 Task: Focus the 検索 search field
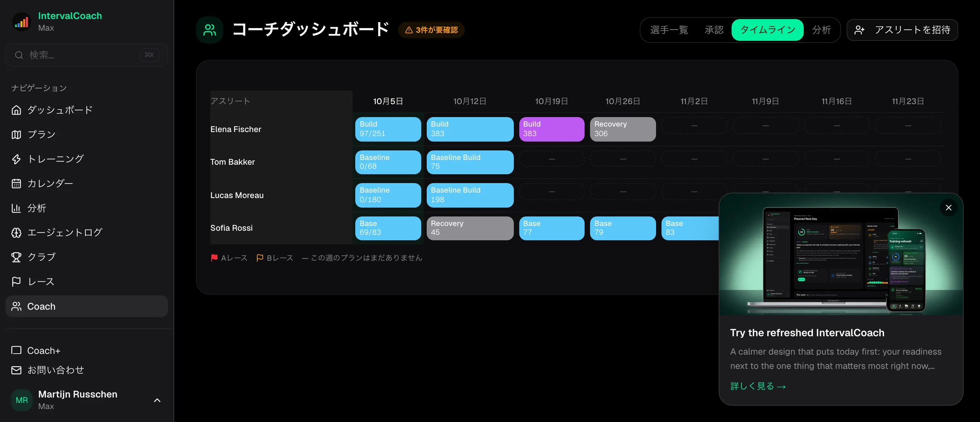coord(87,55)
